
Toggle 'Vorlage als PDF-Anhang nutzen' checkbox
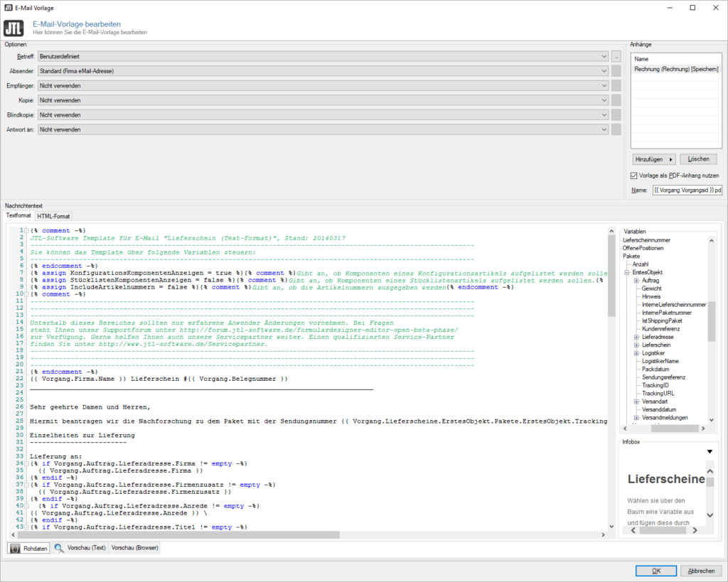click(x=635, y=176)
